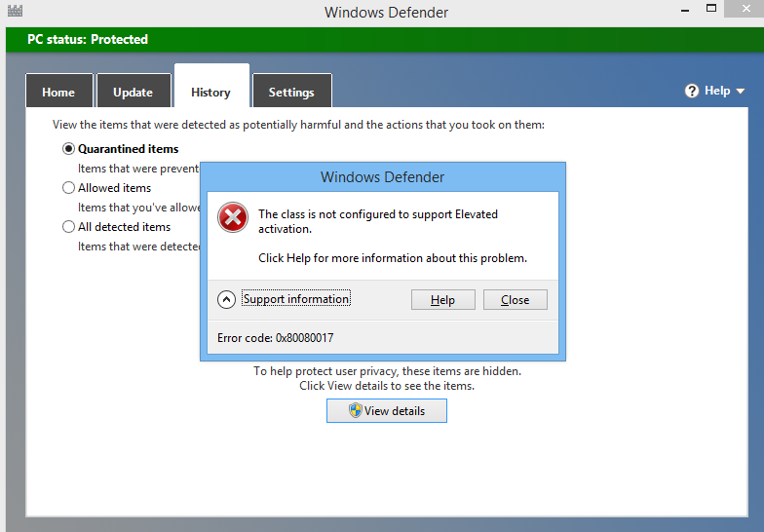This screenshot has width=764, height=532.
Task: Minimize the Windows Defender window
Action: 685,10
